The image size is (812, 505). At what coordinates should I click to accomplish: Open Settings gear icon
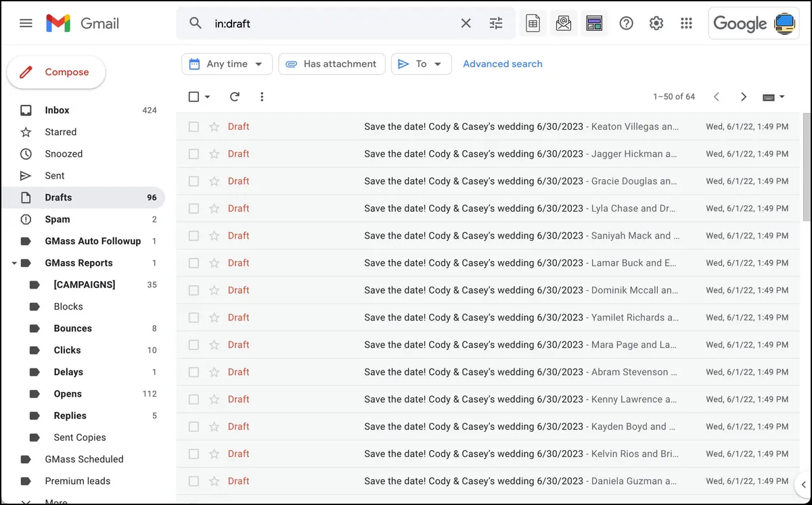[x=656, y=24]
